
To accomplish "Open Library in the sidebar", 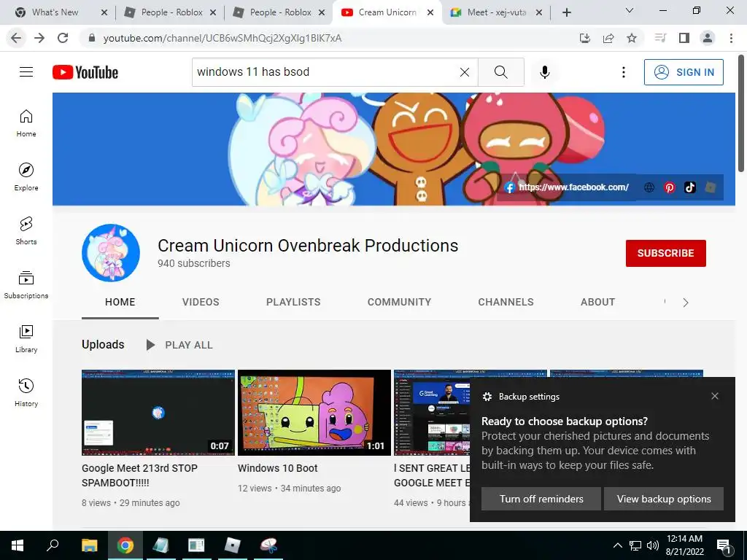I will [26, 338].
